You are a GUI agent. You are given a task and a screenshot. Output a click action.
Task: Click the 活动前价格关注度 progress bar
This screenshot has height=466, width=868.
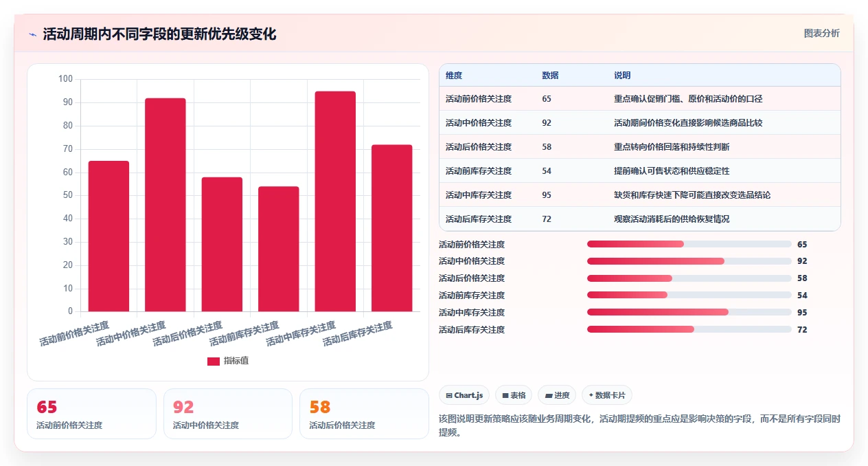coord(689,244)
